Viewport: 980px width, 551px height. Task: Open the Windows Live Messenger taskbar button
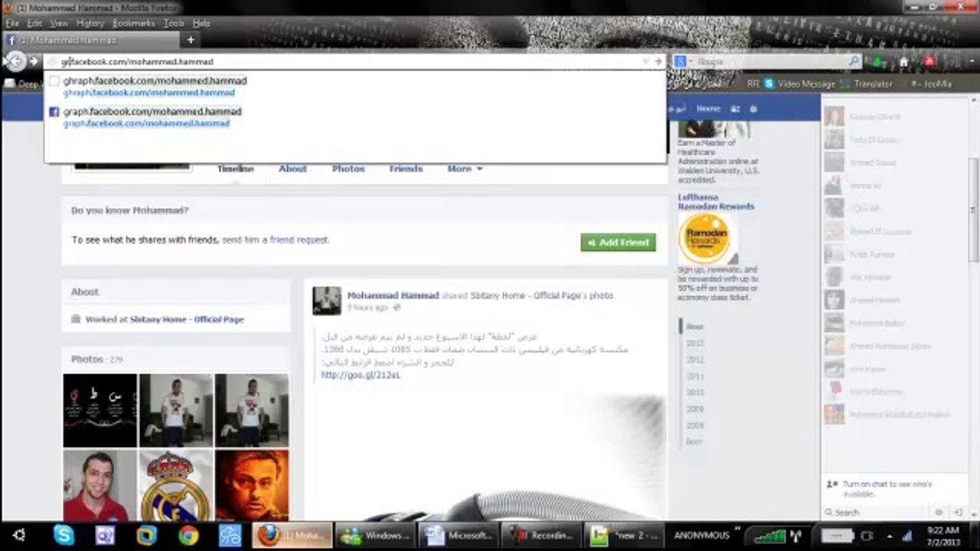click(375, 535)
